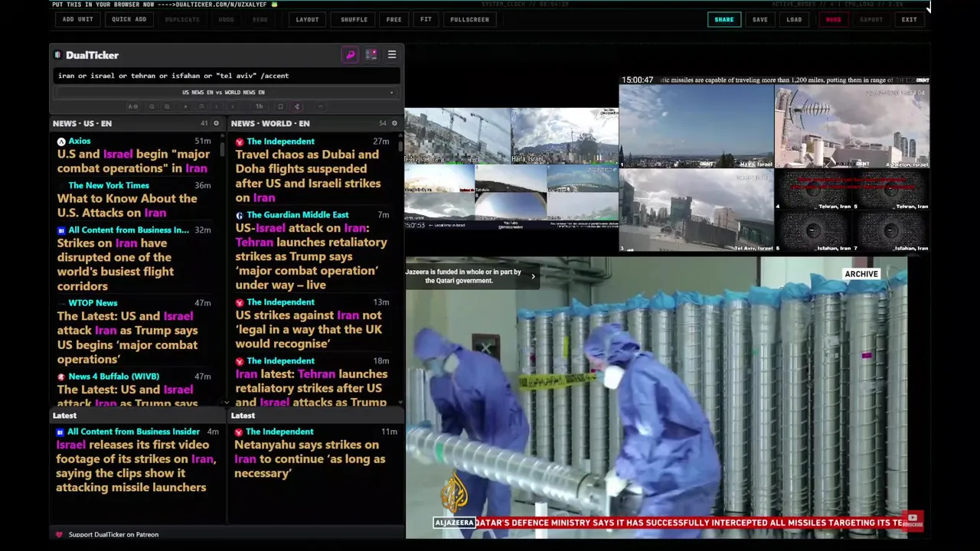Toggle the A-B compare button
Viewport: 980px width, 551px height.
click(133, 106)
